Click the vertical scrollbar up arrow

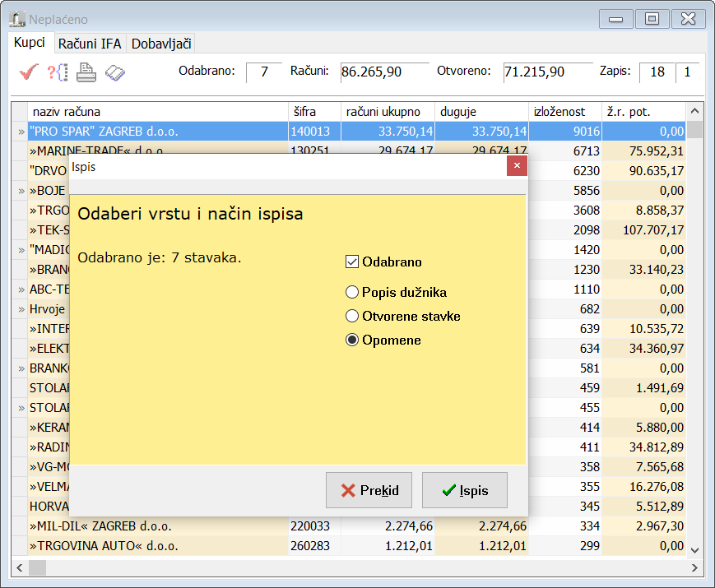694,111
